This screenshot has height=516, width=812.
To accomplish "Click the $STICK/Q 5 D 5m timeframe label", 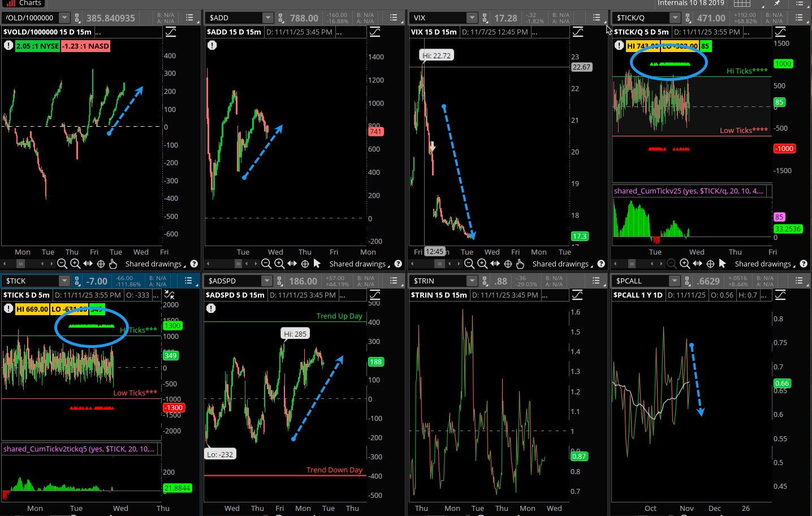I will (641, 32).
